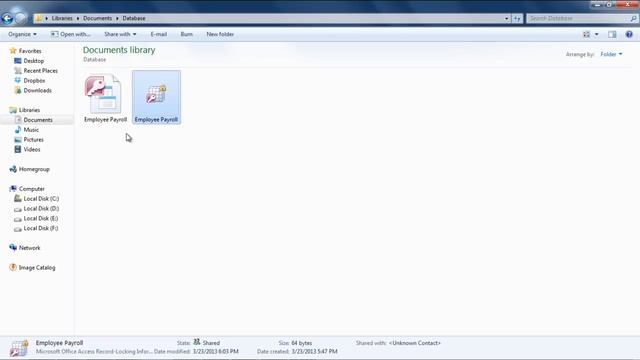Open the view options dropdown arrow
The height and width of the screenshot is (360, 640).
[597, 34]
